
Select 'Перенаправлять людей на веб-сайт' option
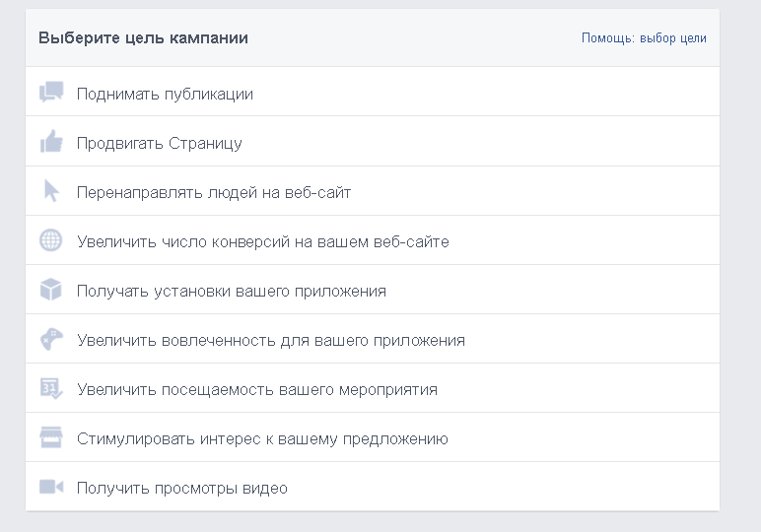point(214,193)
